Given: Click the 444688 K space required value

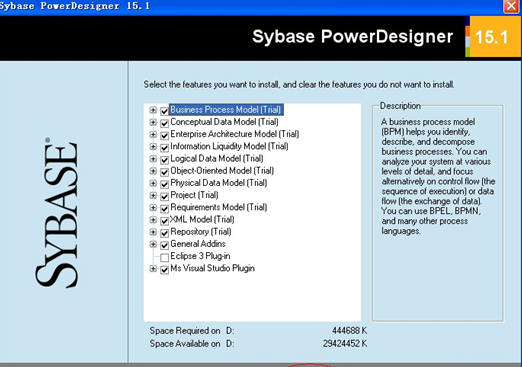Looking at the screenshot, I should coord(349,331).
